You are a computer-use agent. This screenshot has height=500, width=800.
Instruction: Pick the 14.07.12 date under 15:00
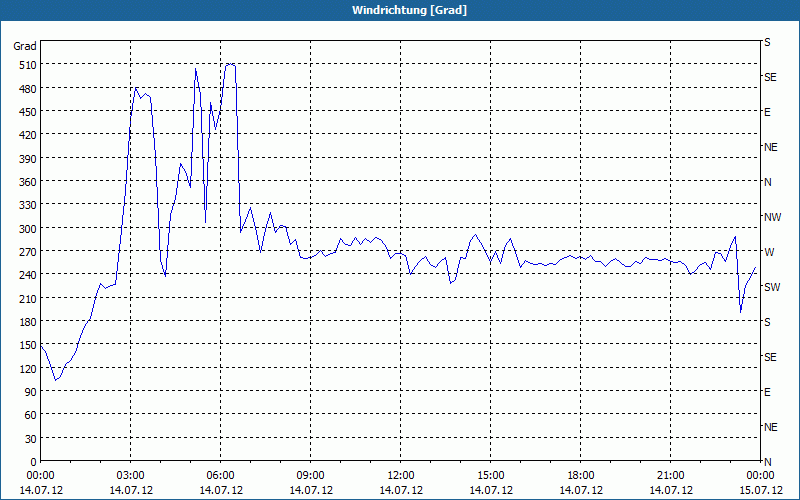point(491,490)
